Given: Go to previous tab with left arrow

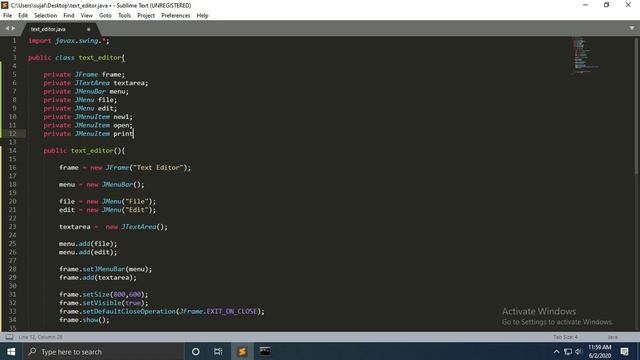Looking at the screenshot, I should (x=7, y=28).
